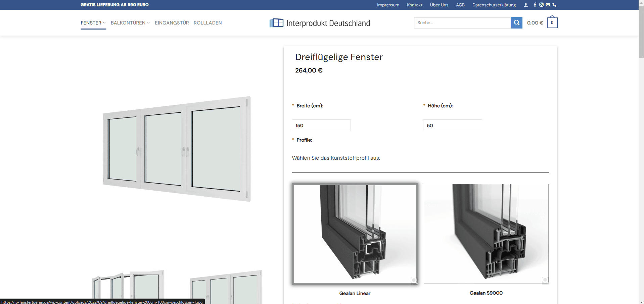The height and width of the screenshot is (304, 644).
Task: Click the Breite width input field
Action: click(x=321, y=125)
